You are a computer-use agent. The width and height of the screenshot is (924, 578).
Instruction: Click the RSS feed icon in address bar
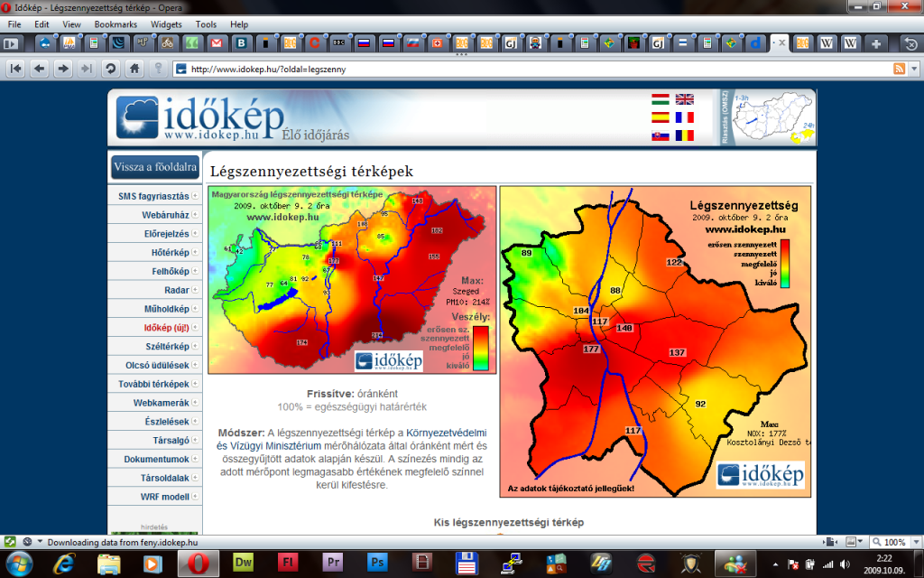click(899, 69)
